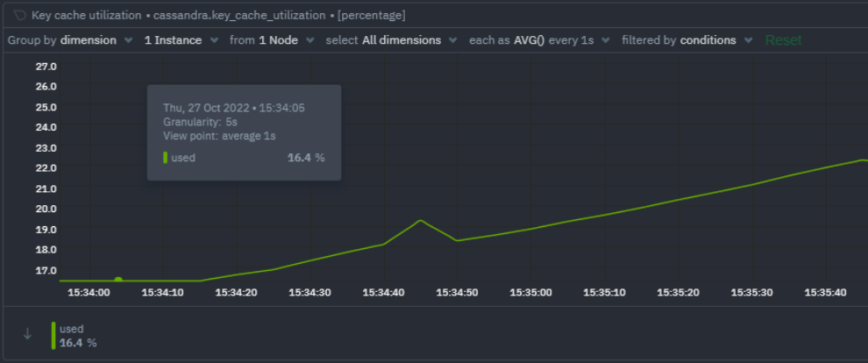Screen dimensions: 868x363
Task: Expand the select All dimensions dropdown
Action: pos(391,40)
